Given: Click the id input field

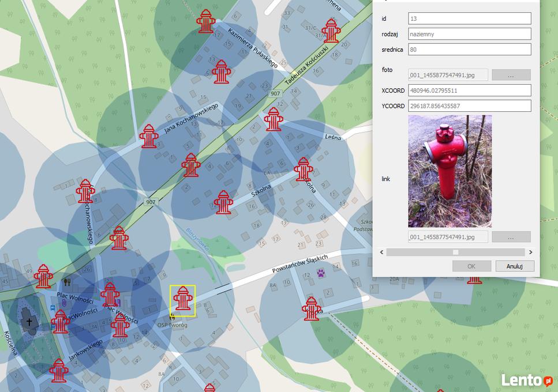Looking at the screenshot, I should 470,18.
